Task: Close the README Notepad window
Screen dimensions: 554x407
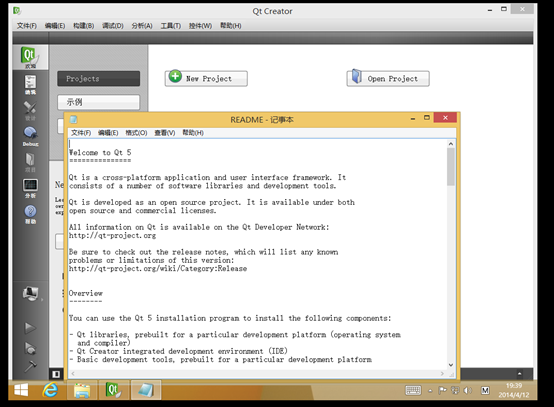Action: pyautogui.click(x=445, y=118)
